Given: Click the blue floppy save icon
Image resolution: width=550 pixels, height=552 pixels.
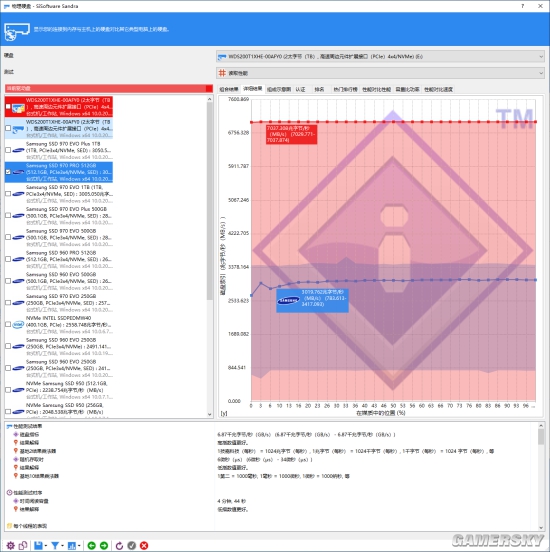Looking at the screenshot, I should click(x=38, y=545).
